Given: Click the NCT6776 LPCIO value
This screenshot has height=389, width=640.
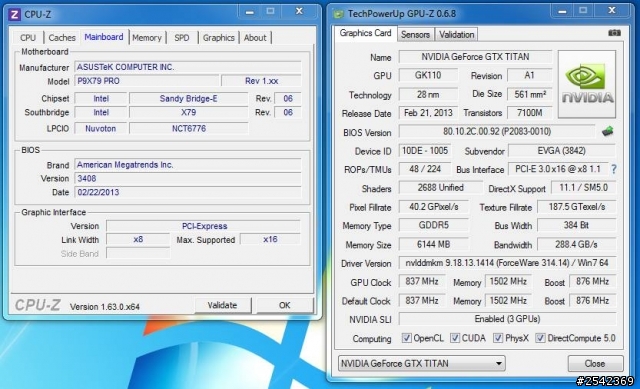Looking at the screenshot, I should click(189, 129).
